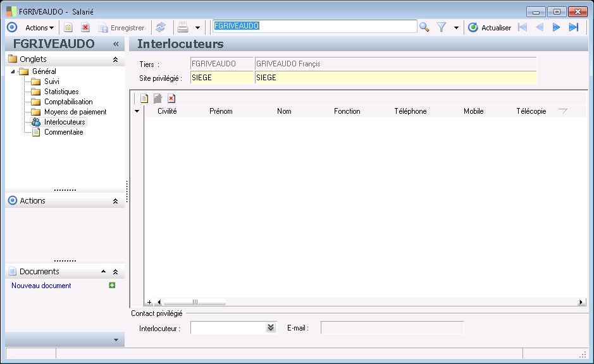Click the printer icon
This screenshot has height=364, width=594.
pos(183,27)
